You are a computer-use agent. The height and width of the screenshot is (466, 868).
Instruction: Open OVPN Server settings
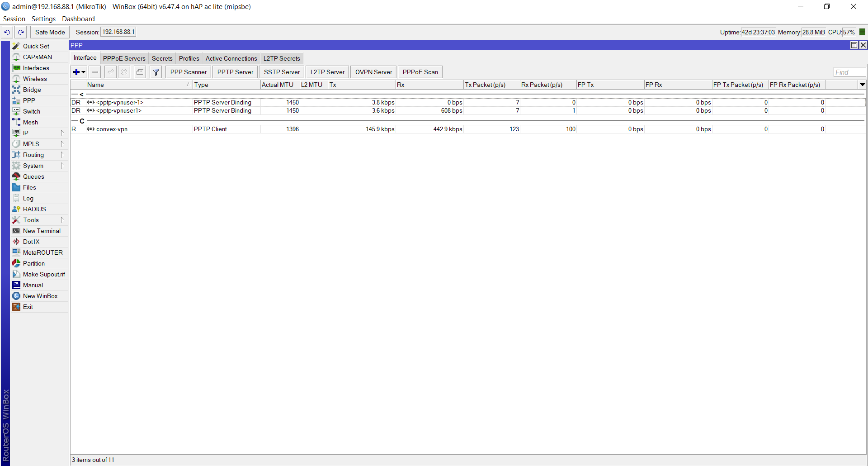[373, 72]
